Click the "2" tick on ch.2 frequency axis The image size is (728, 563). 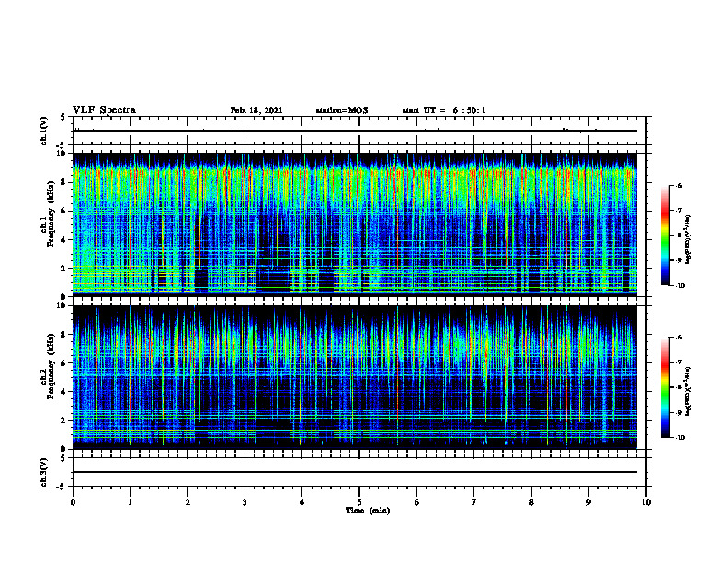[x=64, y=420]
